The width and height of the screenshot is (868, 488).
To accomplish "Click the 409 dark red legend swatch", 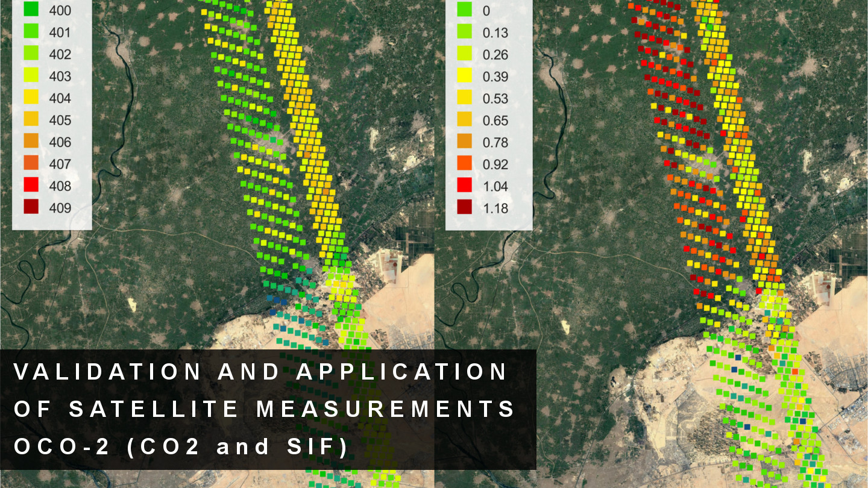I will 31,208.
